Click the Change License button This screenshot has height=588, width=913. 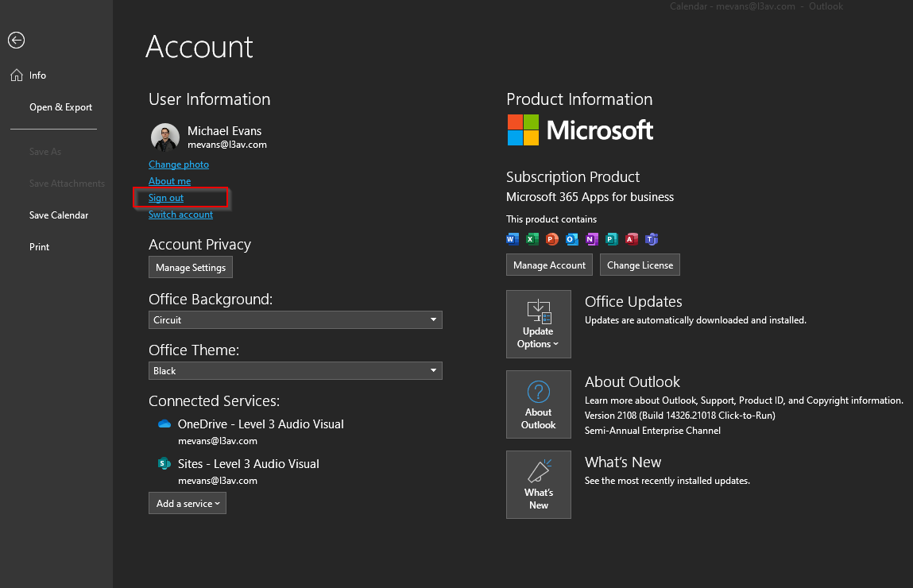point(640,265)
